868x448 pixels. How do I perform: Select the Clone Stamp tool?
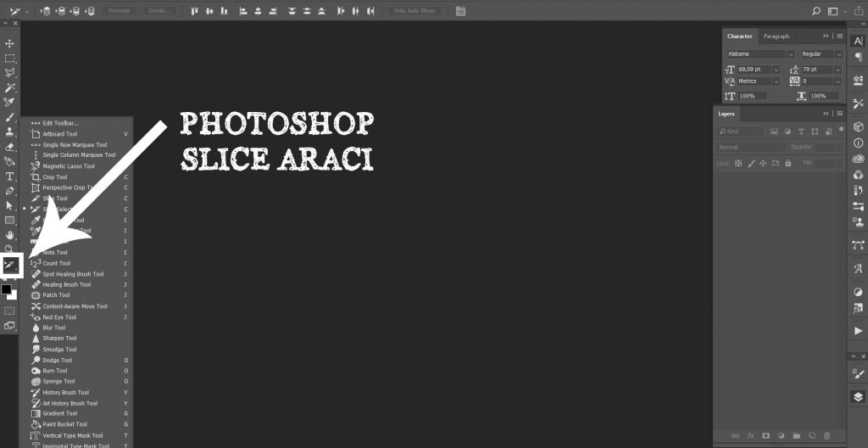click(9, 132)
